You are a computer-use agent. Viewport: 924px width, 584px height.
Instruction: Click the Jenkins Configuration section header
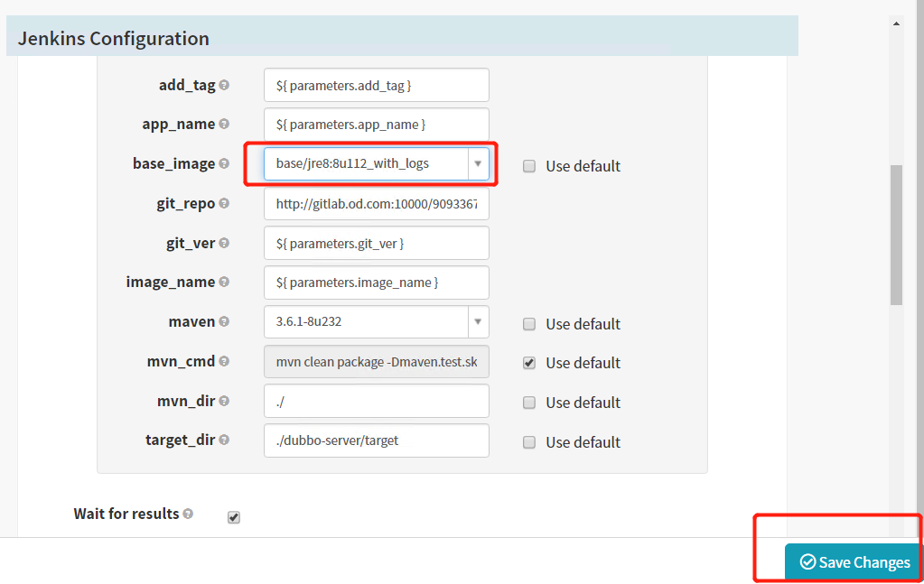[402, 38]
